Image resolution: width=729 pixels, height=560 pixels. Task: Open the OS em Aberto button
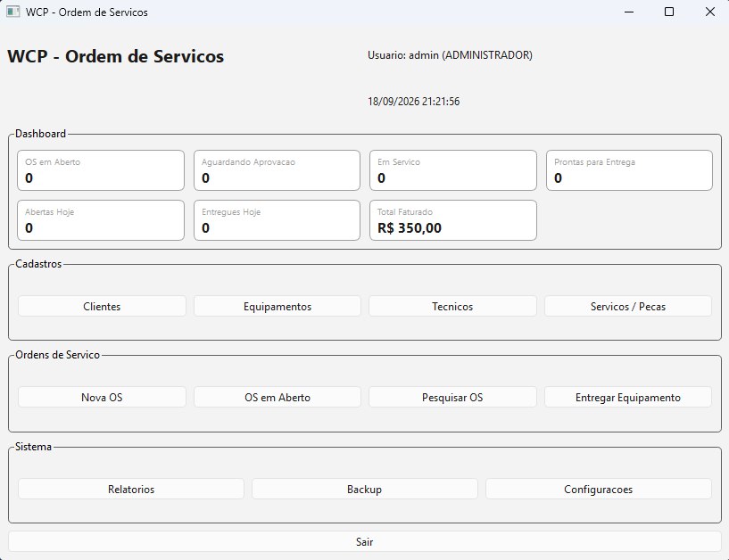[x=278, y=398]
